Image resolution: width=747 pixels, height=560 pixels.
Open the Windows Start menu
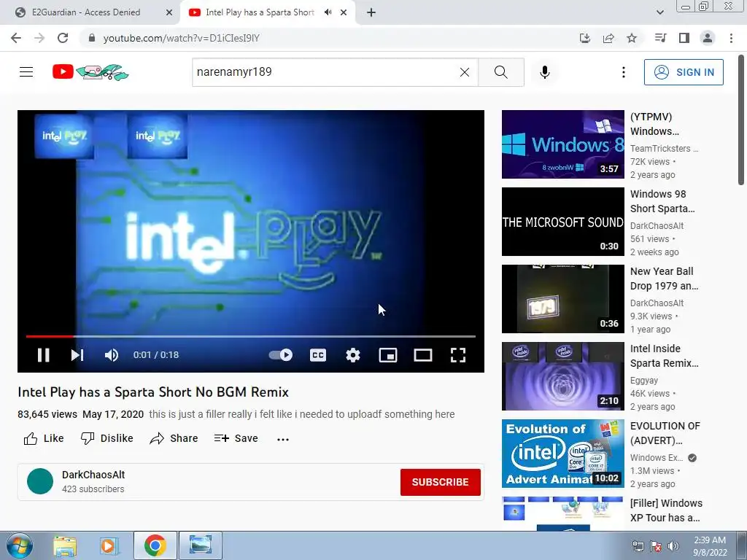tap(20, 545)
